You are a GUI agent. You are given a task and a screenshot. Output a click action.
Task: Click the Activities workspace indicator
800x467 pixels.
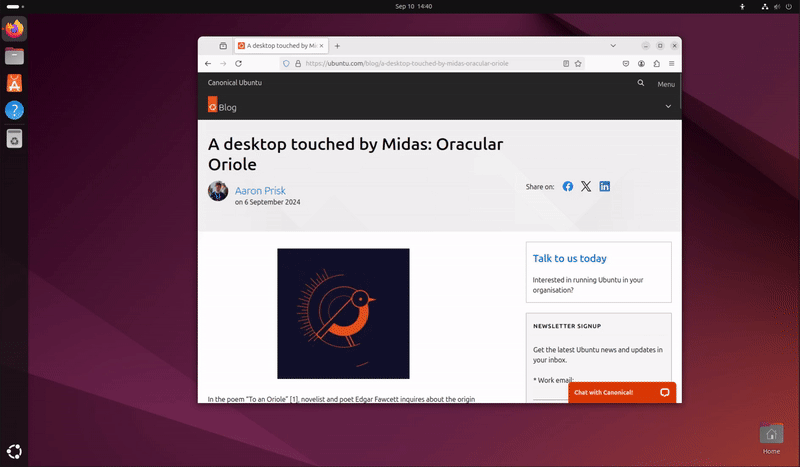click(x=15, y=7)
